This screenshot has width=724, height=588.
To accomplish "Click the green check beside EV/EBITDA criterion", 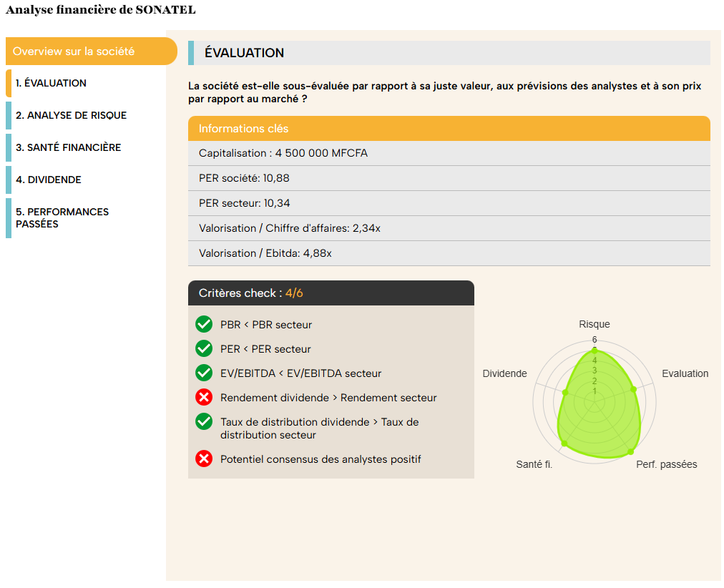I will click(204, 373).
